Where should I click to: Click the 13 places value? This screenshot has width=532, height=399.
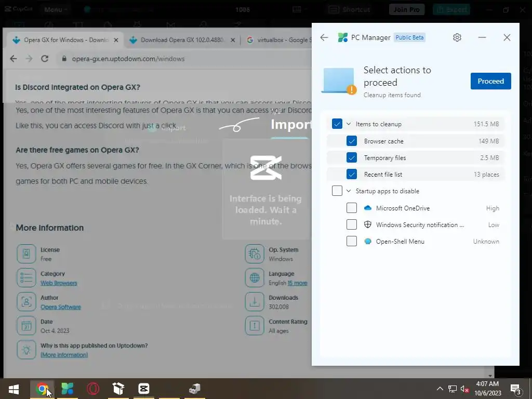(486, 175)
